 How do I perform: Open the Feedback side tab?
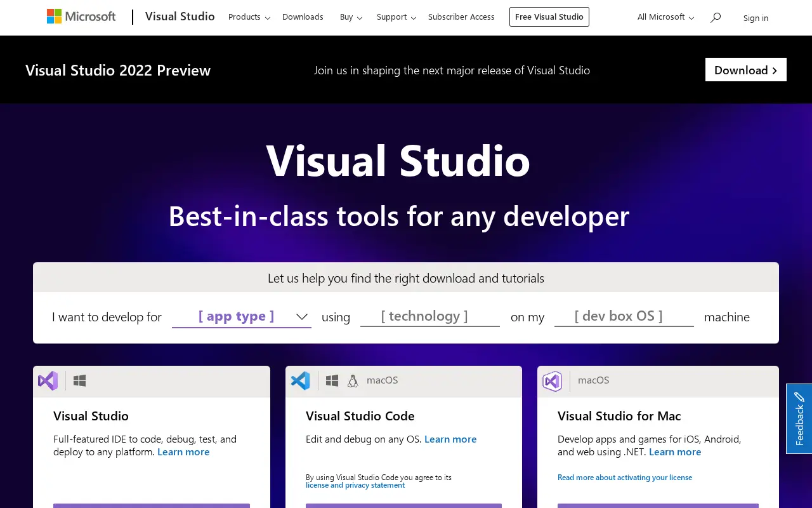pyautogui.click(x=799, y=418)
